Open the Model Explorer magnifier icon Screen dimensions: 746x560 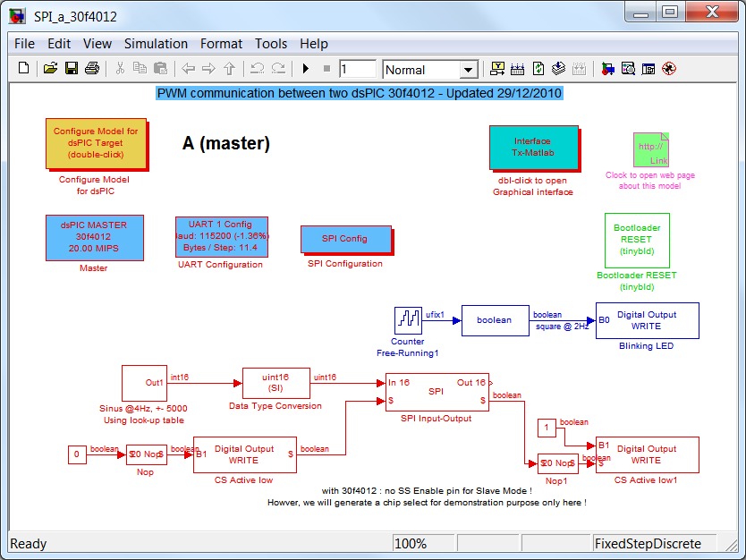(628, 69)
